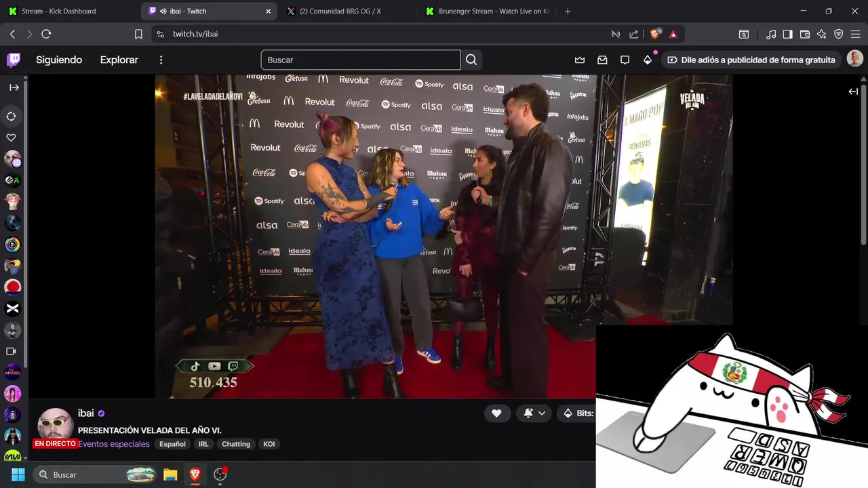Open the X logo avatar channel
This screenshot has height=488, width=868.
(x=12, y=308)
